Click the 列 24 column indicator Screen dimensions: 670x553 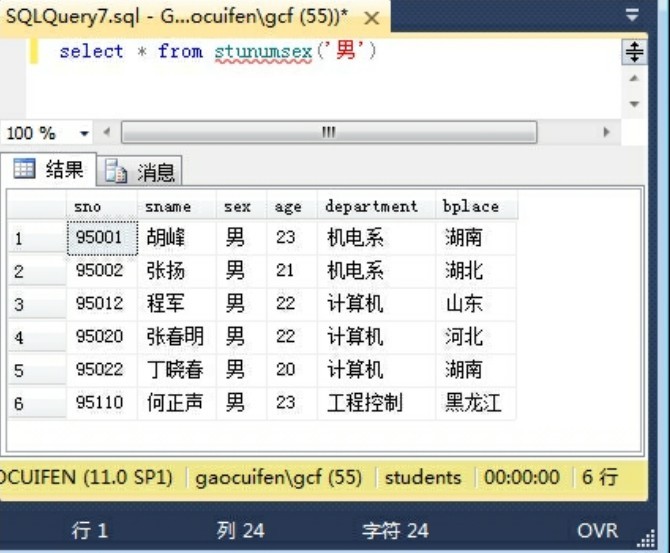pyautogui.click(x=241, y=531)
